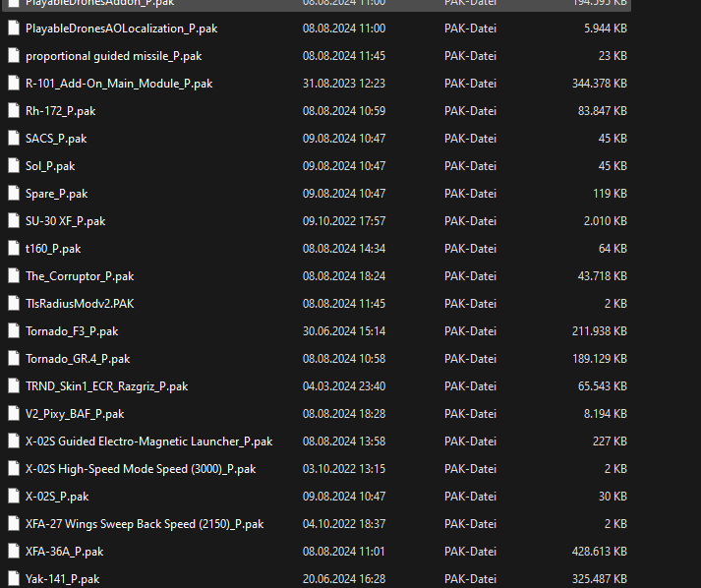Select file name XFA-36A_P.pak
Screen dimensions: 701x588
click(64, 552)
